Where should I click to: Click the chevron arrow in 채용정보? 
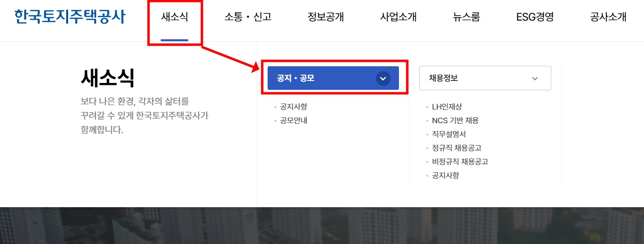click(x=535, y=79)
